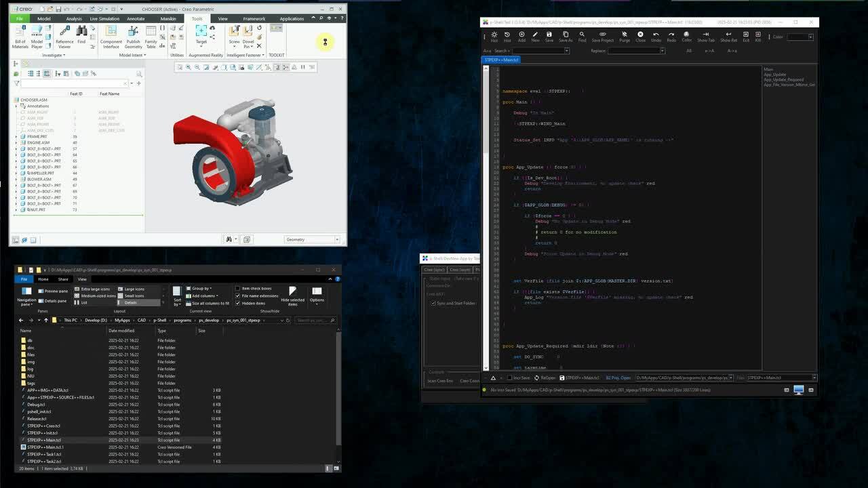Screen dimensions: 868x488
Task: Click the Publish Geometry icon
Action: tap(133, 37)
